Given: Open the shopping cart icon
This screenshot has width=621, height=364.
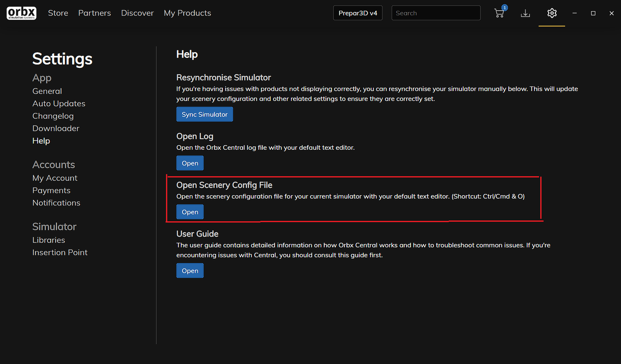Looking at the screenshot, I should pos(499,13).
